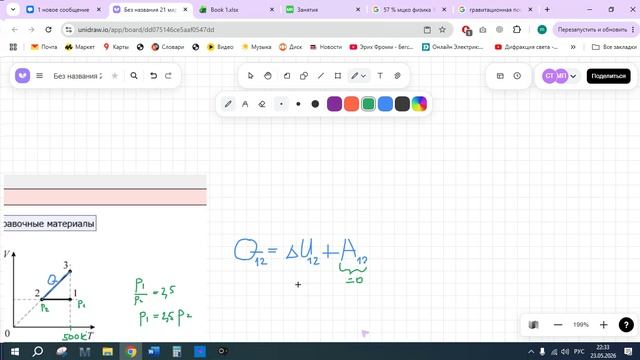Image resolution: width=640 pixels, height=360 pixels.
Task: Redo the last action
Action: coord(168,76)
